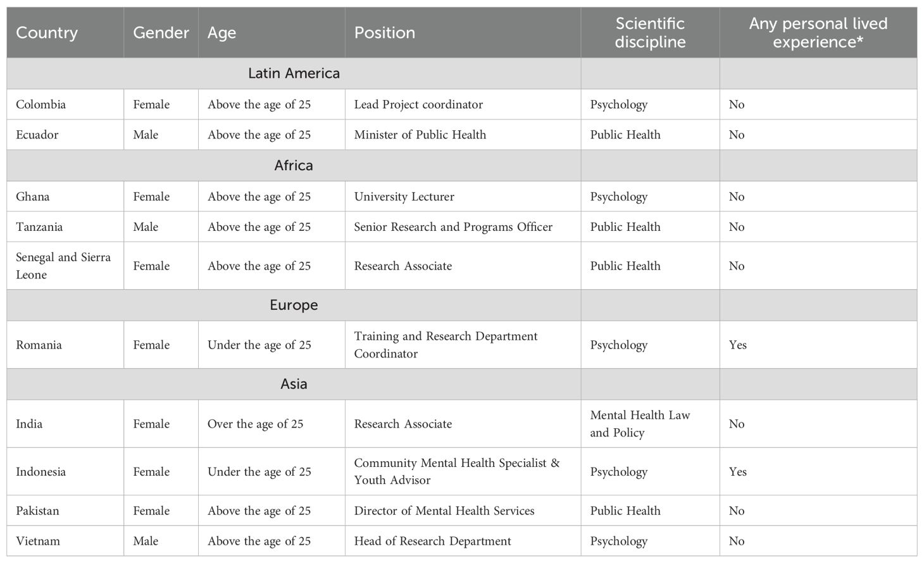924x563 pixels.
Task: Select the Latin America section row
Action: point(294,73)
